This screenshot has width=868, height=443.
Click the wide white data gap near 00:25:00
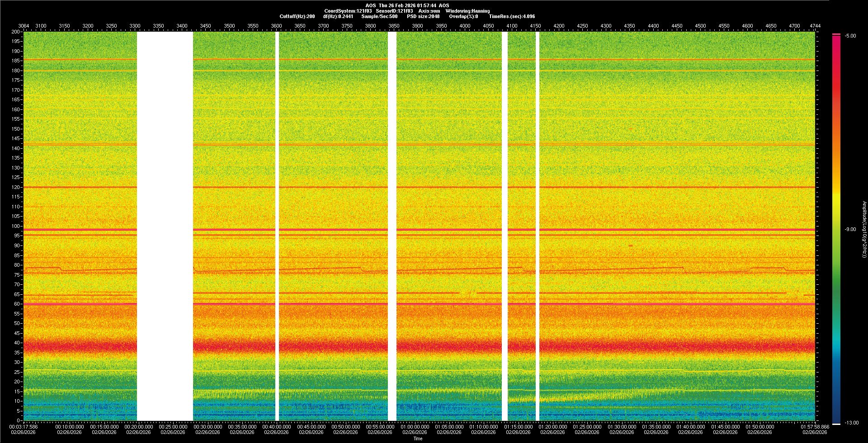[165, 226]
